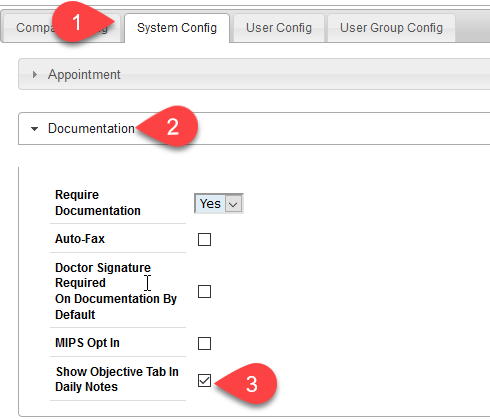490x419 pixels.
Task: Open the Require Documentation dropdown
Action: tap(219, 203)
